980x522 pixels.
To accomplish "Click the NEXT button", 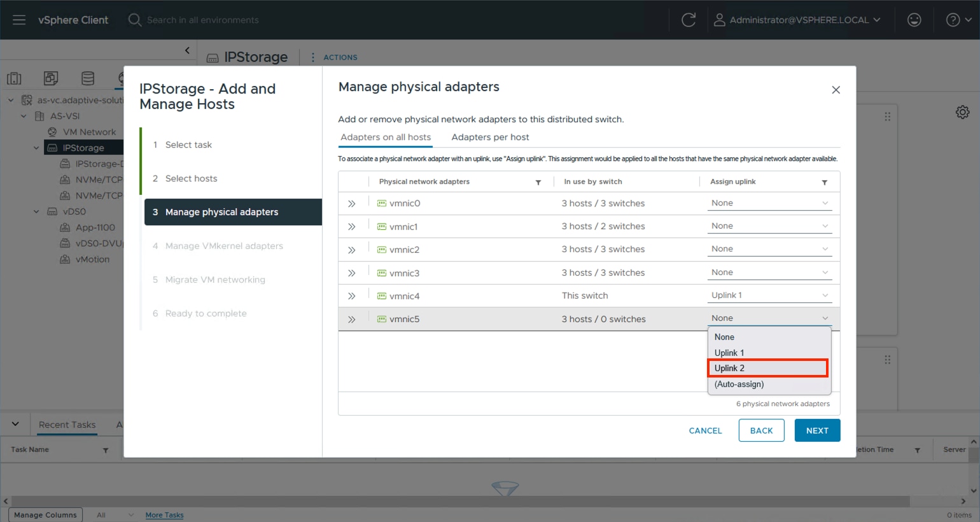I will 817,430.
